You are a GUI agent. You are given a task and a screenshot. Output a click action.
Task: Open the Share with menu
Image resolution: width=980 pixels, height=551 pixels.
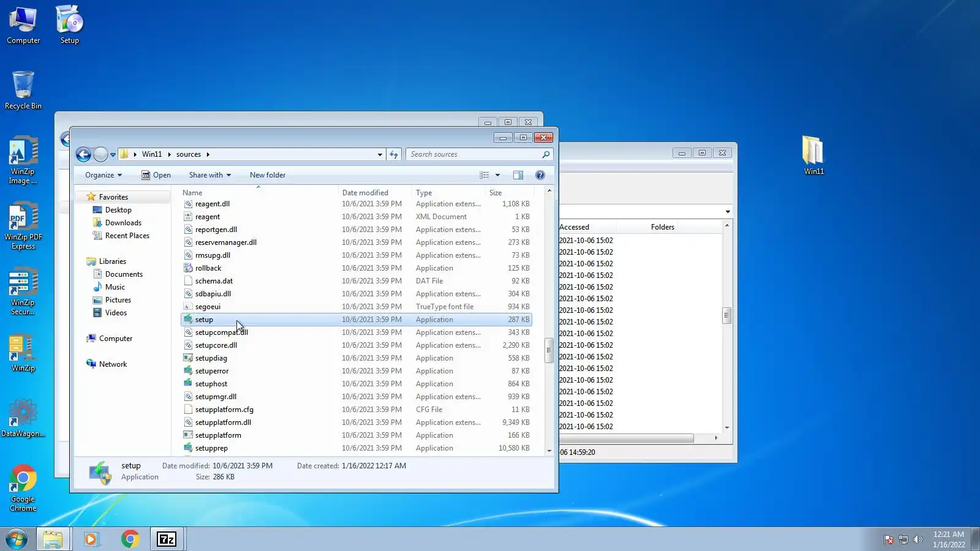(209, 175)
